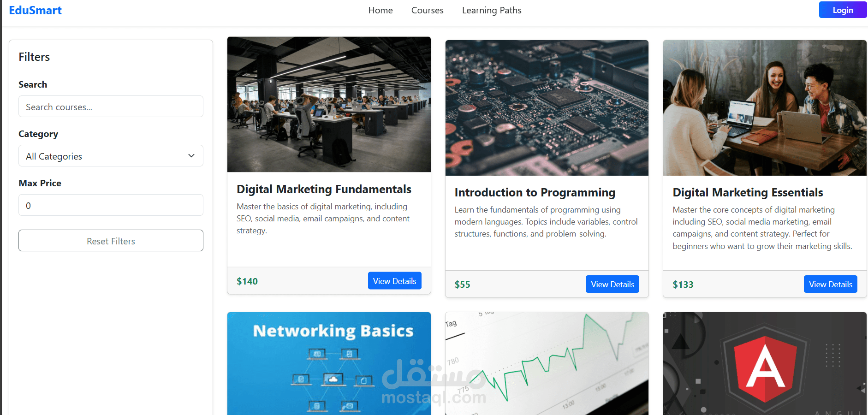The height and width of the screenshot is (415, 868).
Task: Expand the All Categories dropdown
Action: tap(111, 156)
